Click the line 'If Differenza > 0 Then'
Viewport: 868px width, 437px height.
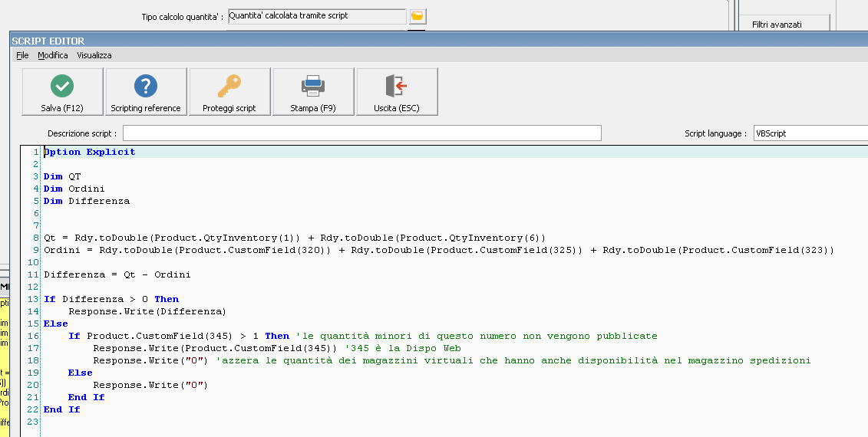coord(111,299)
